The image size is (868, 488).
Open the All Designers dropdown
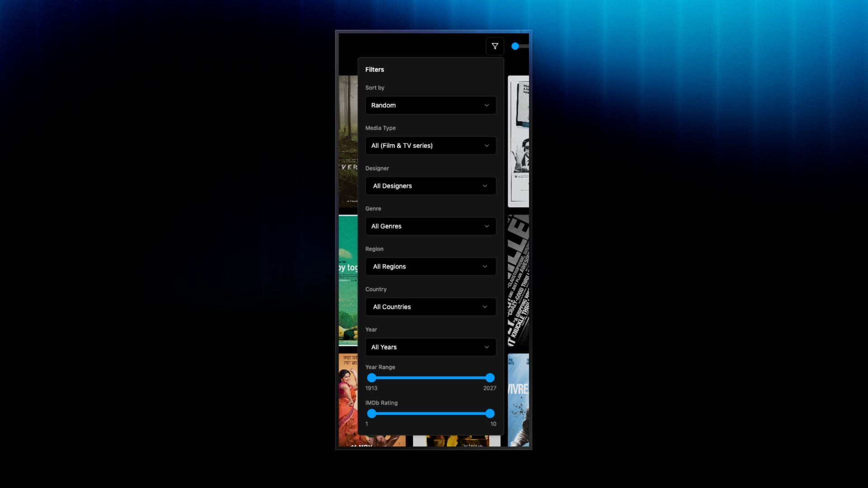click(x=430, y=186)
